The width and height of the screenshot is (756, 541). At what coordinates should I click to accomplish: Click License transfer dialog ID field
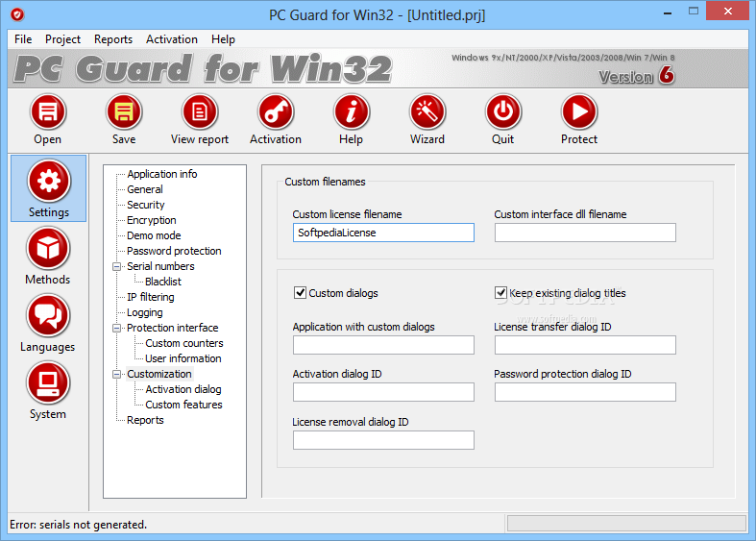585,345
